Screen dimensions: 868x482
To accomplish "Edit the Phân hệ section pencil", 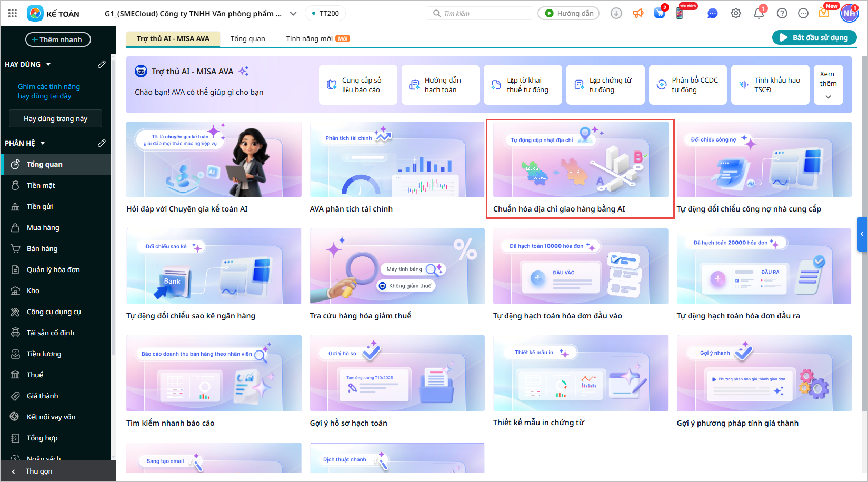I will [102, 143].
